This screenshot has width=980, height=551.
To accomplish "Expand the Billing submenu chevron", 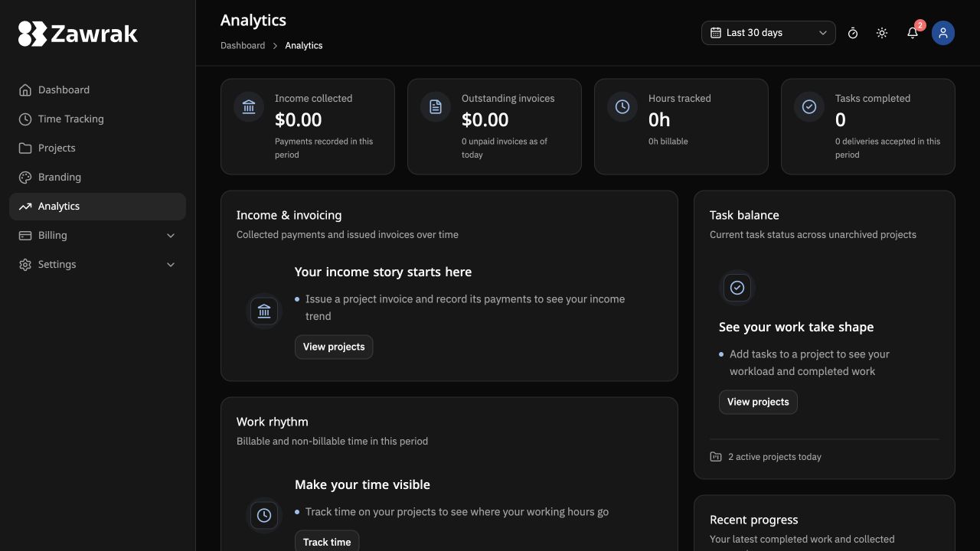I will [x=171, y=235].
